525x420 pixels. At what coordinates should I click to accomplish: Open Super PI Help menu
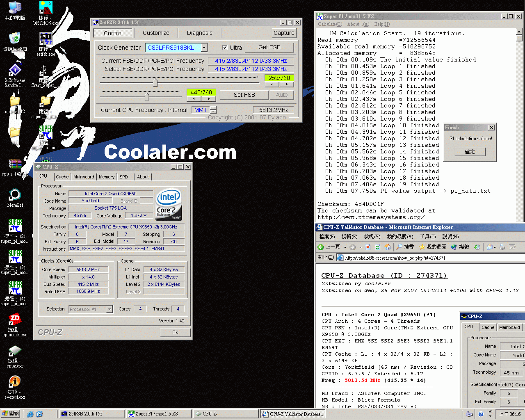click(x=382, y=24)
